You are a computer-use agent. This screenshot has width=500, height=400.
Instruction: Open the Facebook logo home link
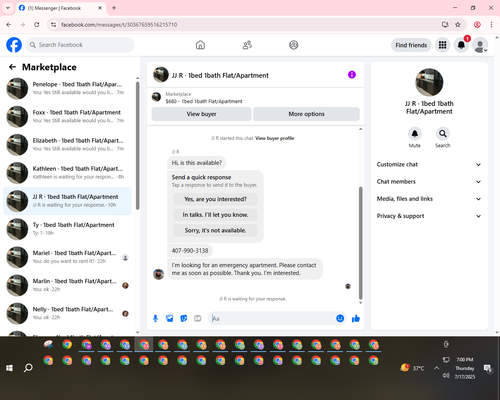[14, 45]
